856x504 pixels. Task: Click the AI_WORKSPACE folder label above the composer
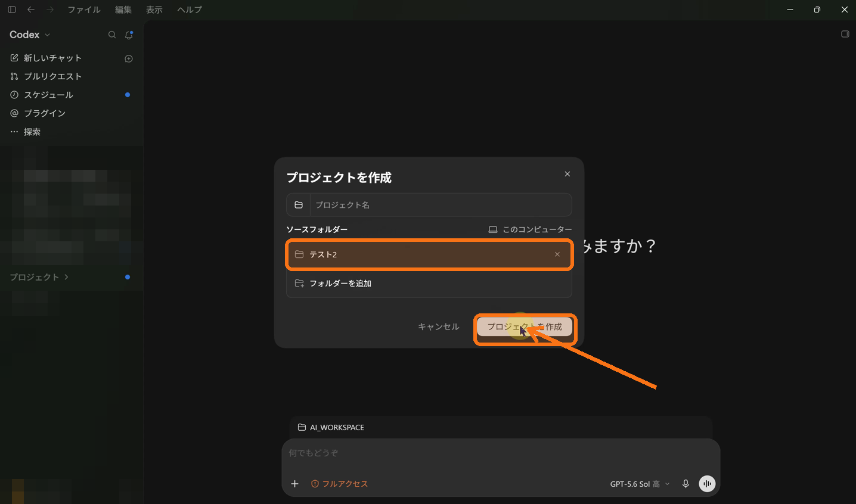point(331,427)
